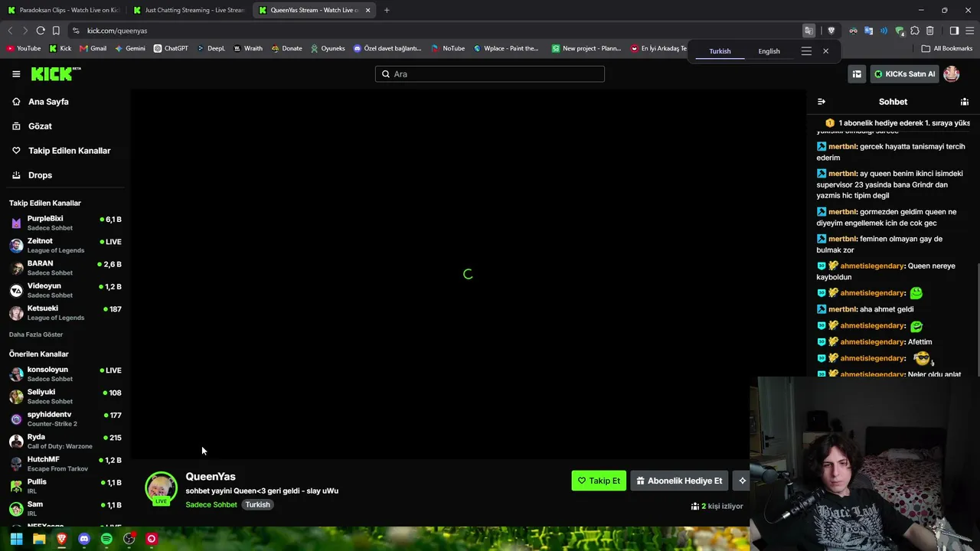This screenshot has width=980, height=551.
Task: Click the Turkish language tag
Action: [257, 505]
